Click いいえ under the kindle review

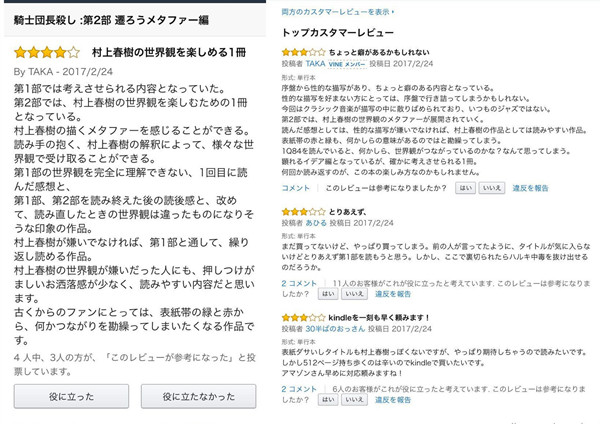(351, 399)
